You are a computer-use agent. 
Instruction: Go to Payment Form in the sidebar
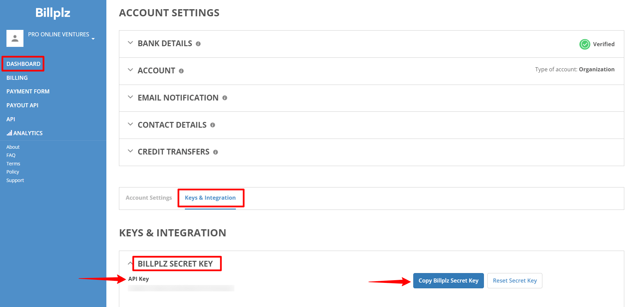(x=28, y=91)
